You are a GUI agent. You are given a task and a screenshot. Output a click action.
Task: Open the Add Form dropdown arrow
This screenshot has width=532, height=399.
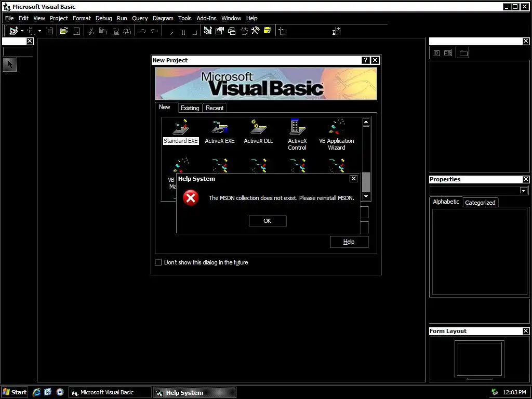39,31
